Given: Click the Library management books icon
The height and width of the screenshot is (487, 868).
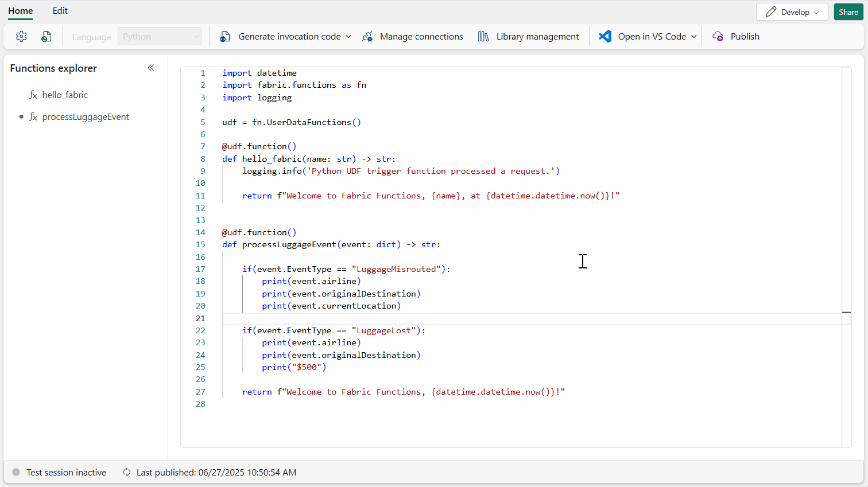Looking at the screenshot, I should point(483,37).
